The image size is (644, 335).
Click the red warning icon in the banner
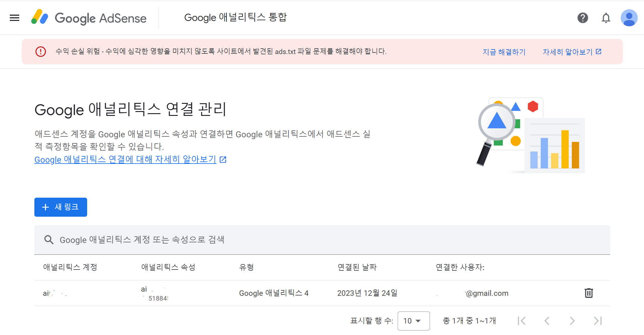pyautogui.click(x=41, y=52)
